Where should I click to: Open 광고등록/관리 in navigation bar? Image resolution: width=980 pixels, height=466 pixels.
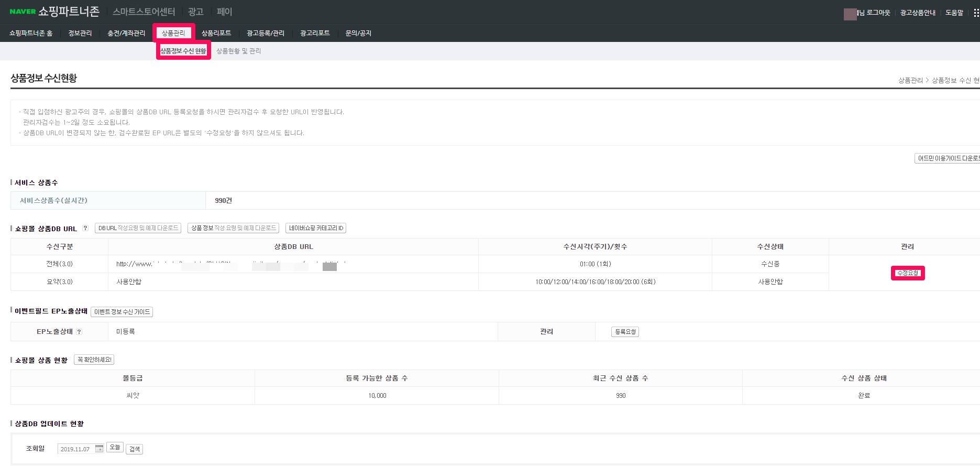pyautogui.click(x=266, y=33)
